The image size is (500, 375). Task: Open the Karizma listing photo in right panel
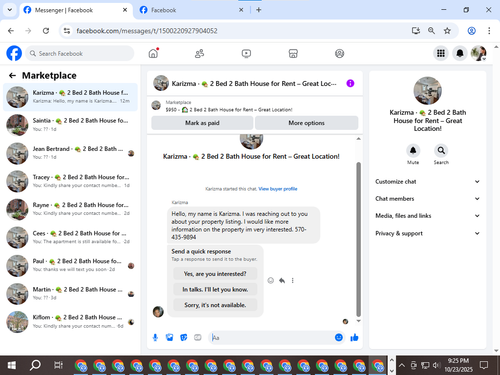(x=427, y=91)
